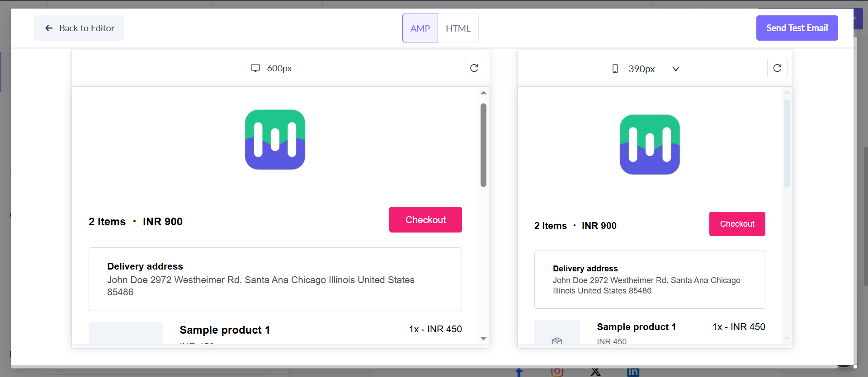Click 'Sample product 1' in mobile preview
Screen dimensions: 868x377
point(636,327)
